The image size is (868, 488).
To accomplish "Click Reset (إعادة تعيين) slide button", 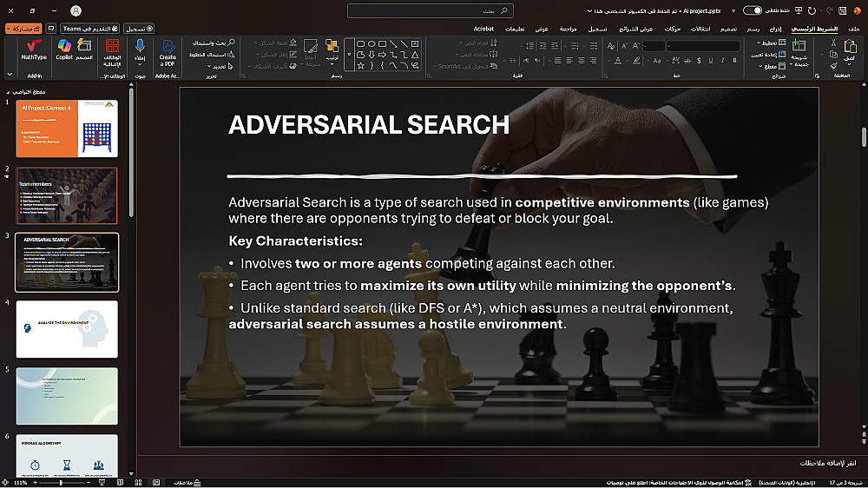I will [x=768, y=55].
